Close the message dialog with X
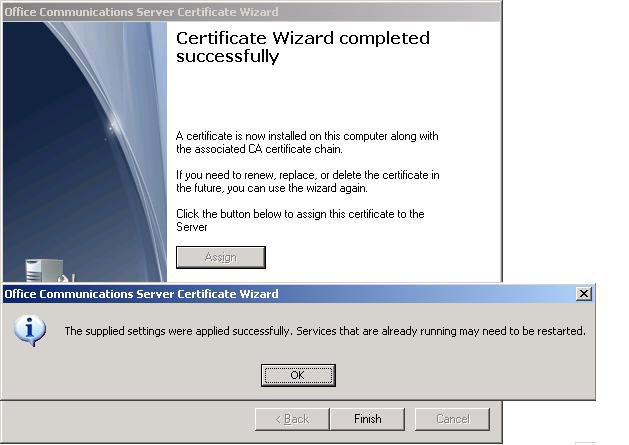This screenshot has width=629, height=445. pos(584,294)
